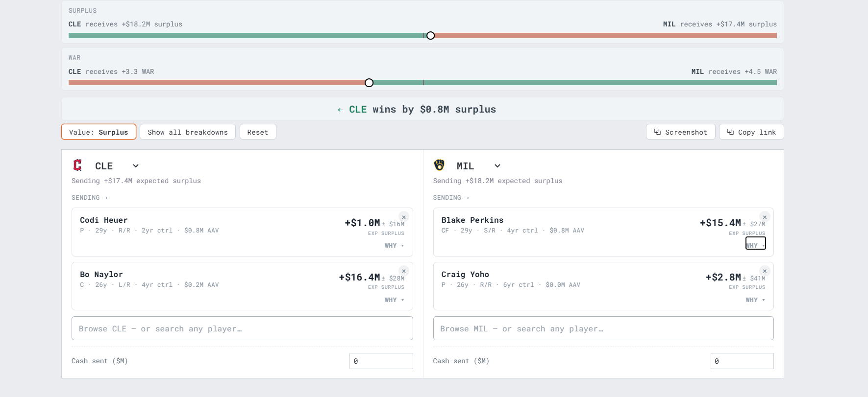Click the Cleveland team logo icon
The height and width of the screenshot is (397, 868).
77,165
